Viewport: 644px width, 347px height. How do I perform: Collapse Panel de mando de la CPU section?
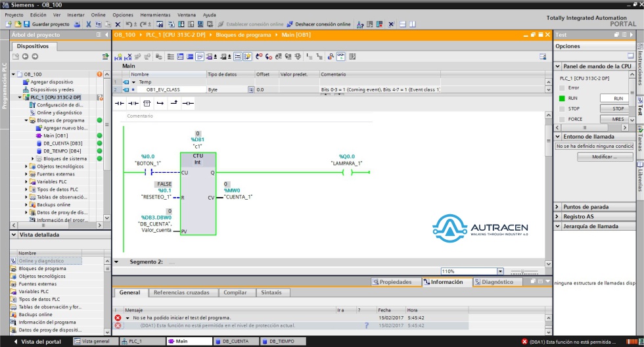(x=558, y=66)
